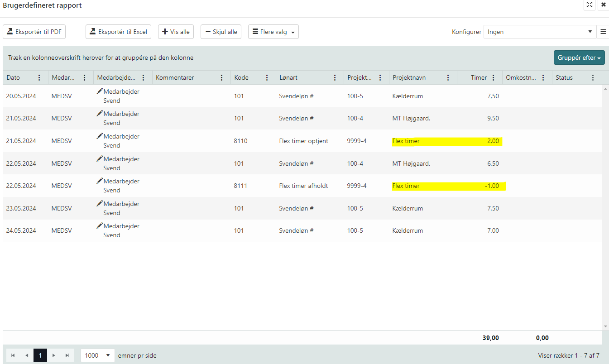Click Eksportér til Excel button

point(118,32)
